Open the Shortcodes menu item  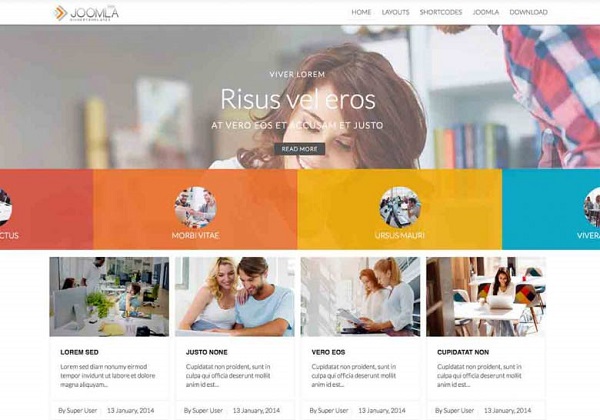pyautogui.click(x=441, y=12)
